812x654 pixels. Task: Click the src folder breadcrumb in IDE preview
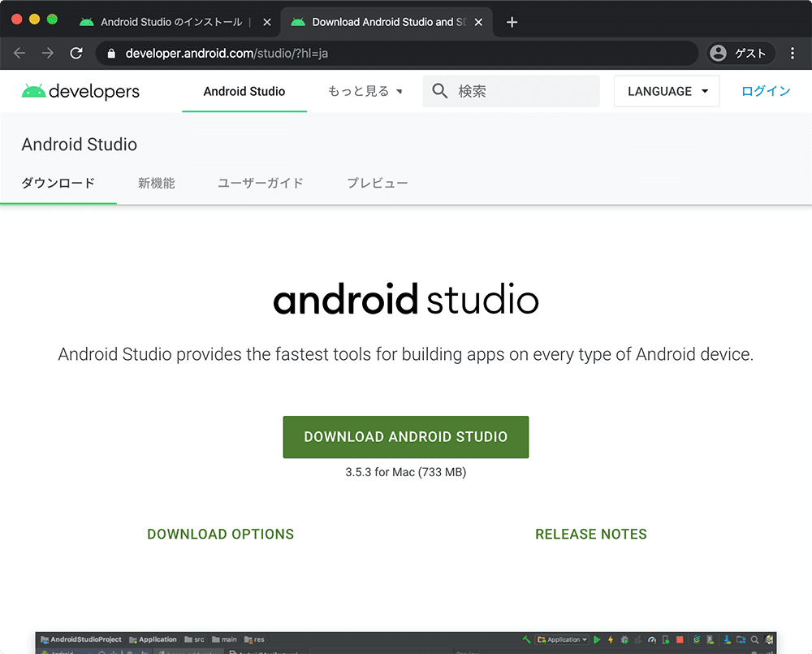[195, 639]
